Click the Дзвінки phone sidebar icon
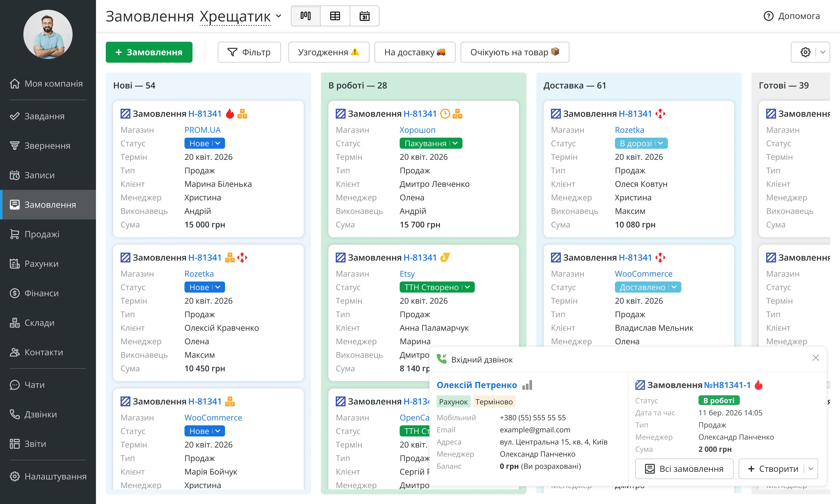This screenshot has width=840, height=504. [15, 414]
